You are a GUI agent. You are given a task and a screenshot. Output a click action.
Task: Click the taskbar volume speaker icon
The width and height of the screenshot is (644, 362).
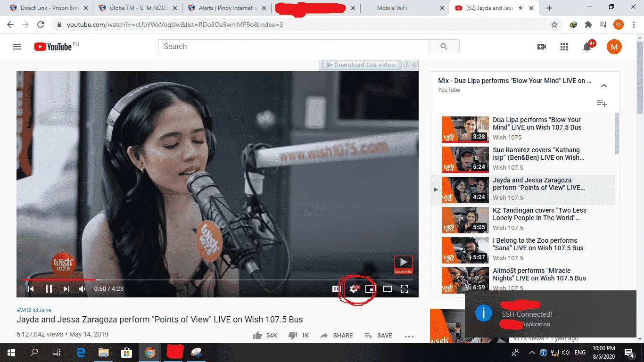[x=566, y=353]
